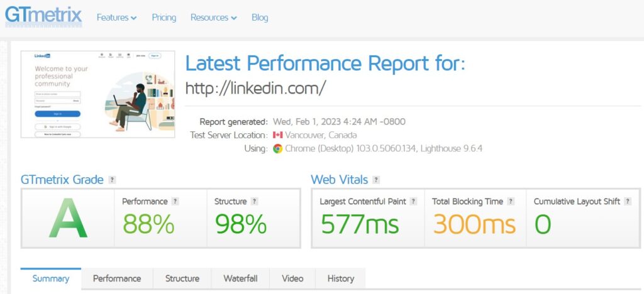This screenshot has height=294, width=644.
Task: Open the Pricing page link
Action: (164, 18)
